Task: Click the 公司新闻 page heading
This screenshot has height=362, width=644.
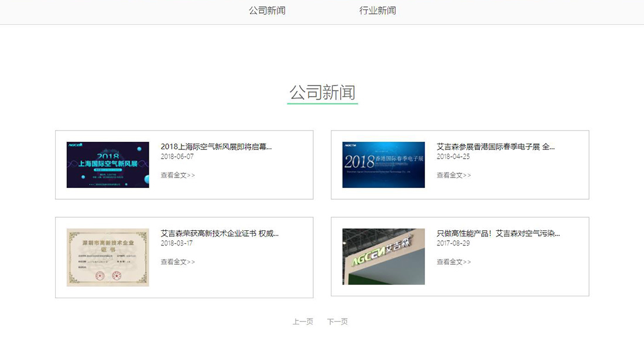Action: pyautogui.click(x=323, y=92)
